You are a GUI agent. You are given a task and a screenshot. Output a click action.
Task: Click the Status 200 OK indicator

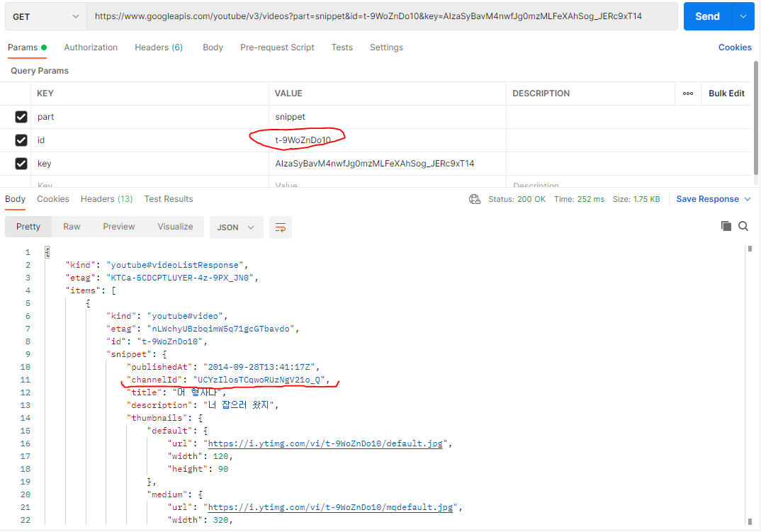coord(517,199)
